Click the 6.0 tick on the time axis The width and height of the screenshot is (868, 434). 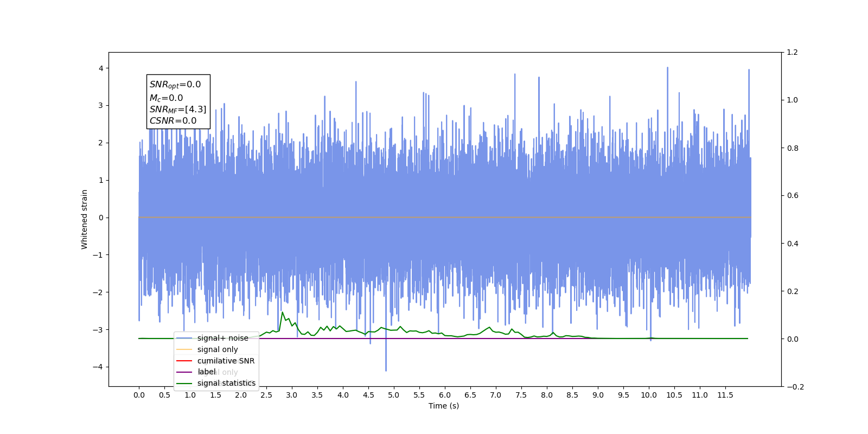click(445, 395)
